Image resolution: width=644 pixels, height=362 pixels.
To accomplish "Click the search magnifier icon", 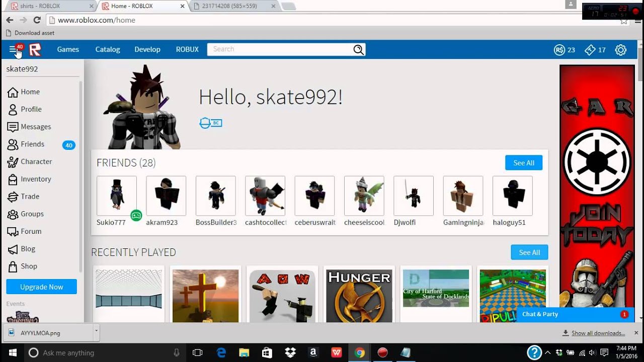I will point(358,49).
